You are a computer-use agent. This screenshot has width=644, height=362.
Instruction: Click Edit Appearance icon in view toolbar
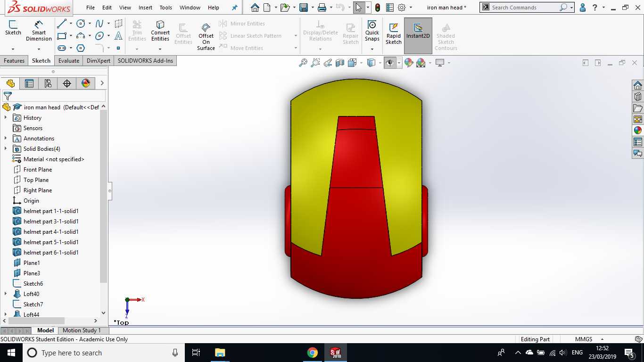[x=409, y=63]
